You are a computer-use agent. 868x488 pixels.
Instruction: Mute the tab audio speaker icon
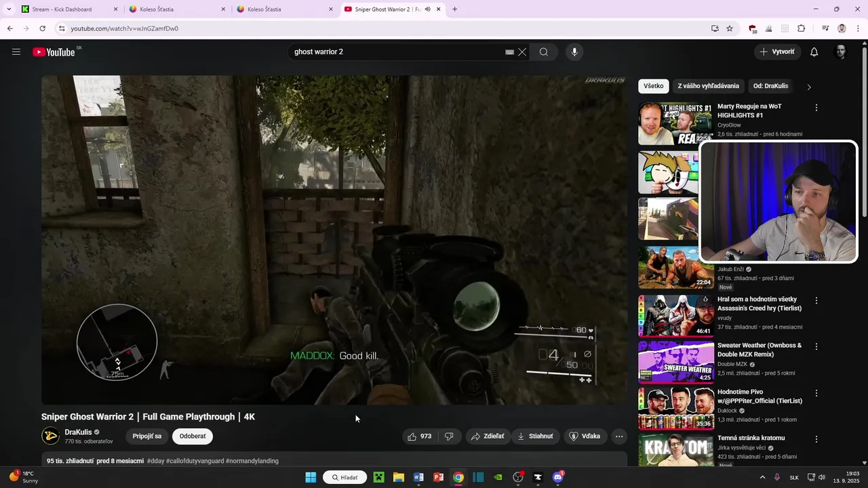427,9
